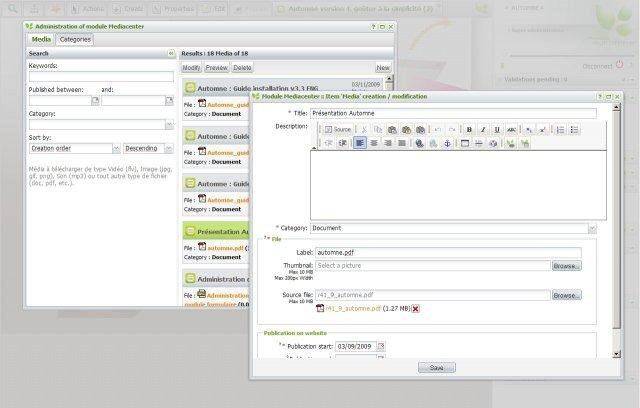640x408 pixels.
Task: Click New button in results toolbar
Action: tap(383, 68)
